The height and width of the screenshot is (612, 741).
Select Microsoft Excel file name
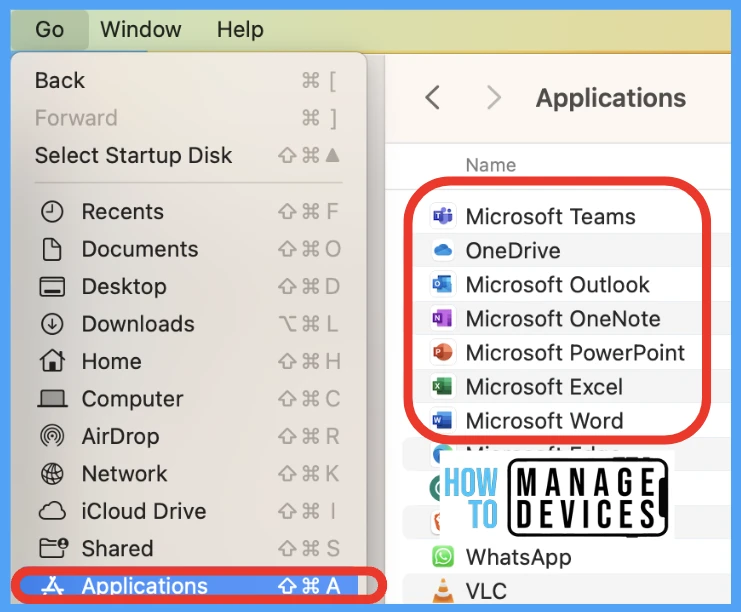tap(544, 387)
